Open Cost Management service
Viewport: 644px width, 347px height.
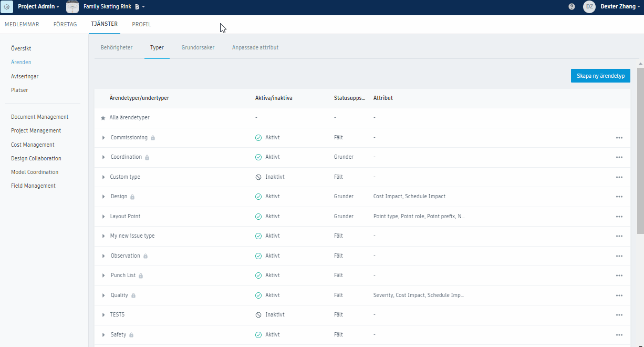tap(33, 145)
